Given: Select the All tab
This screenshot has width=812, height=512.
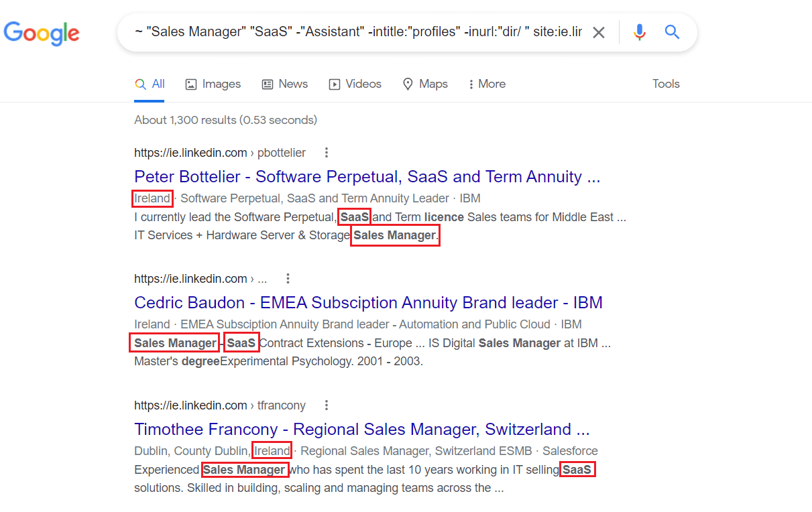Looking at the screenshot, I should click(x=150, y=84).
